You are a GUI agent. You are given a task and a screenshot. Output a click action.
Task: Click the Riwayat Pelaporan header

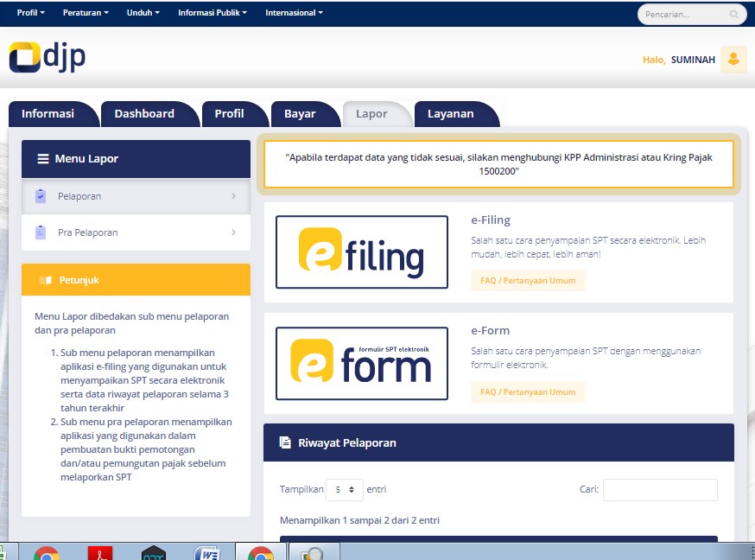click(498, 442)
